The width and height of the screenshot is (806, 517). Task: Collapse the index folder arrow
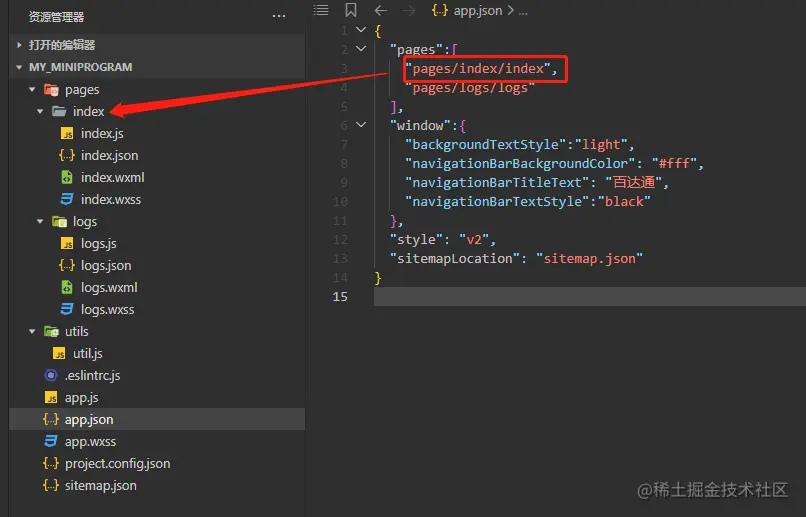pyautogui.click(x=40, y=112)
